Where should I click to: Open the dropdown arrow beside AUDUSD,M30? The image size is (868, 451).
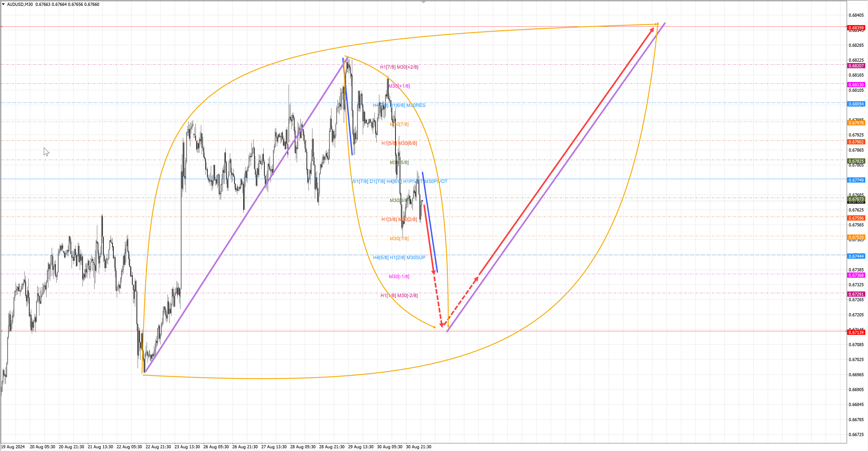pyautogui.click(x=3, y=4)
